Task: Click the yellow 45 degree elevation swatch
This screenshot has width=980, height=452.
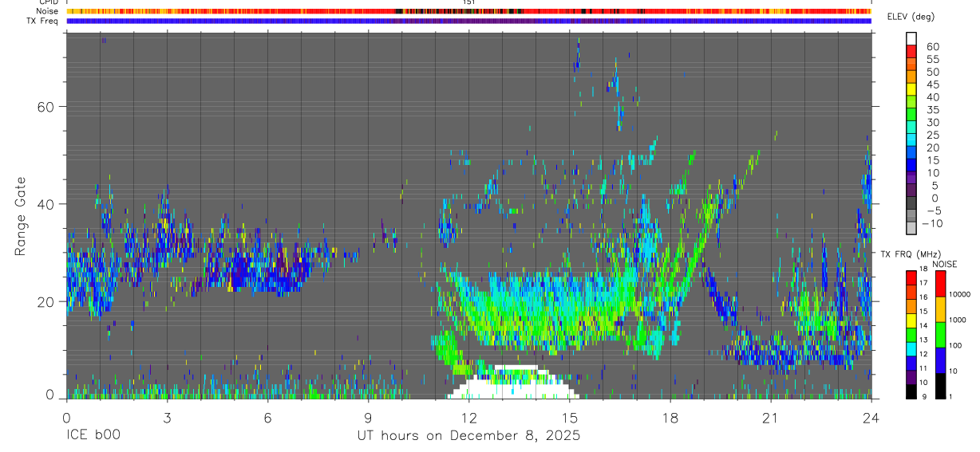Action: (x=911, y=88)
